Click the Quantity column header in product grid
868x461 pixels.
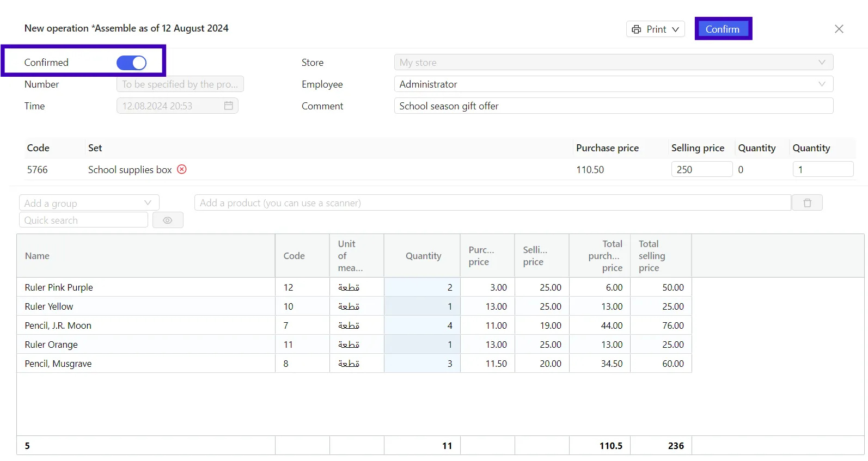pyautogui.click(x=422, y=256)
